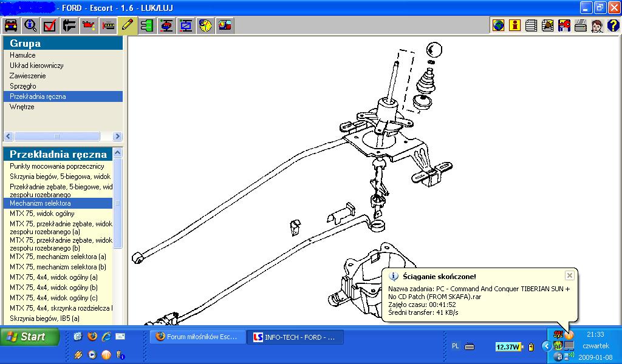
Task: Choose 'MTX 75, widok ogólny' from list
Action: (42, 214)
